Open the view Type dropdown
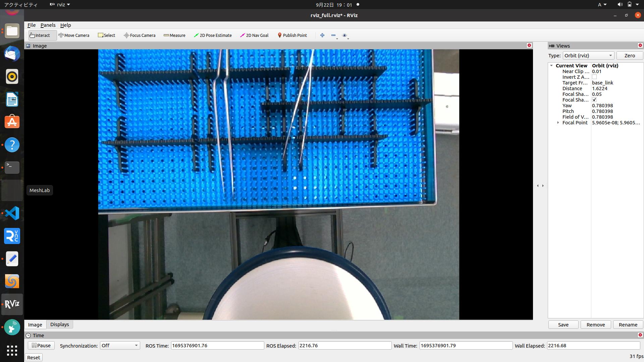 pos(588,56)
